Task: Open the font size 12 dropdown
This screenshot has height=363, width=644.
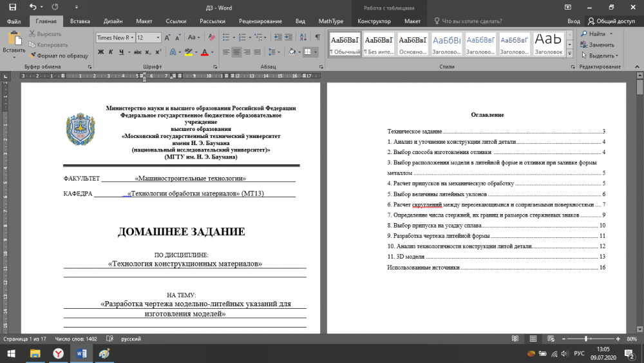Action: click(158, 38)
